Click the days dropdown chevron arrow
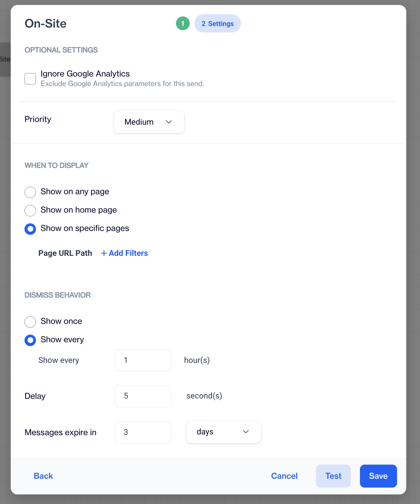Viewport: 420px width, 504px height. (x=246, y=432)
